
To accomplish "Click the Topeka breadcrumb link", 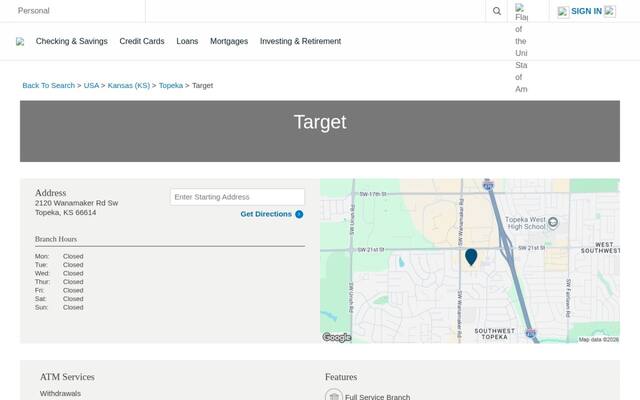I will [x=171, y=85].
